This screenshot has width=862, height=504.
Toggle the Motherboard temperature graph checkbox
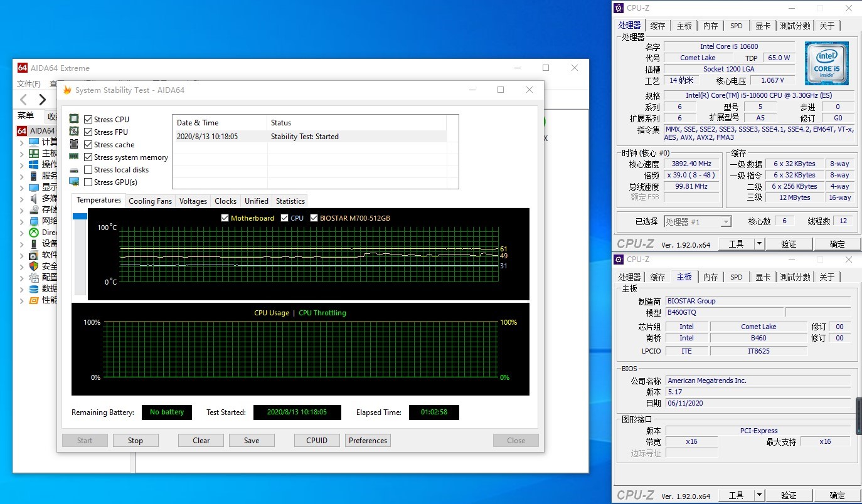(x=225, y=218)
